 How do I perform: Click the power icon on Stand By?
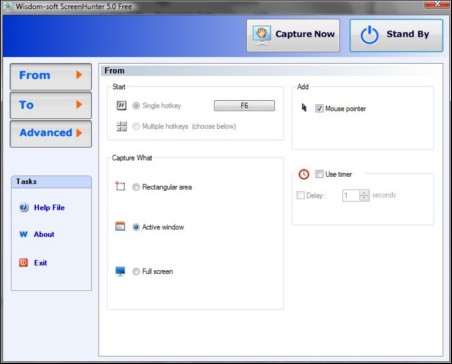pos(369,35)
